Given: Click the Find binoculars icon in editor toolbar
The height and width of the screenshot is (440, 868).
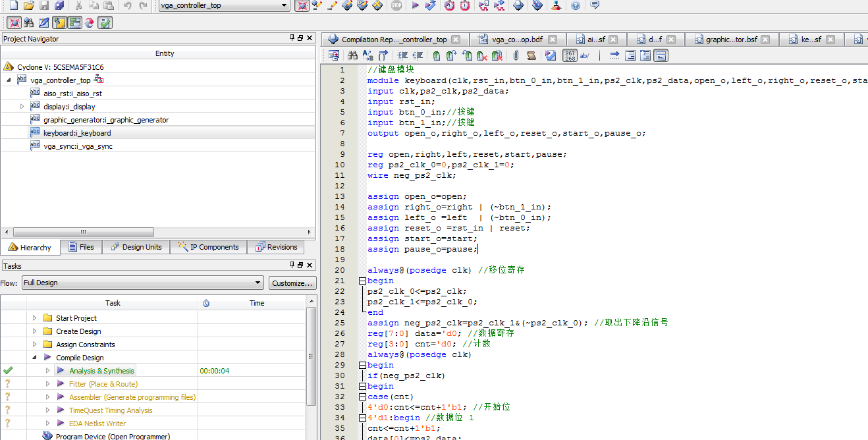Looking at the screenshot, I should [353, 55].
